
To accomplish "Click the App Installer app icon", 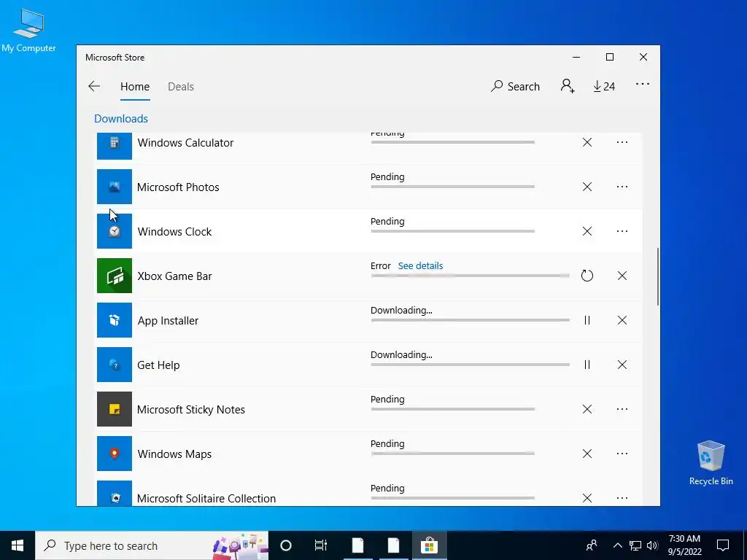I will click(115, 320).
